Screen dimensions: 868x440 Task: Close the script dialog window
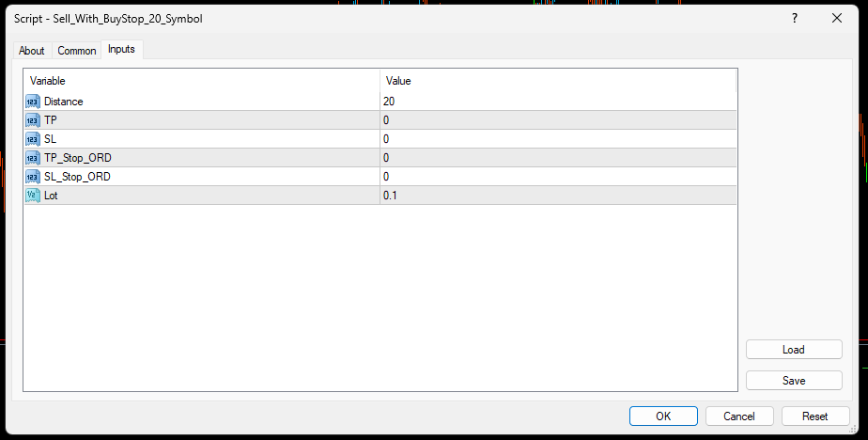[836, 18]
